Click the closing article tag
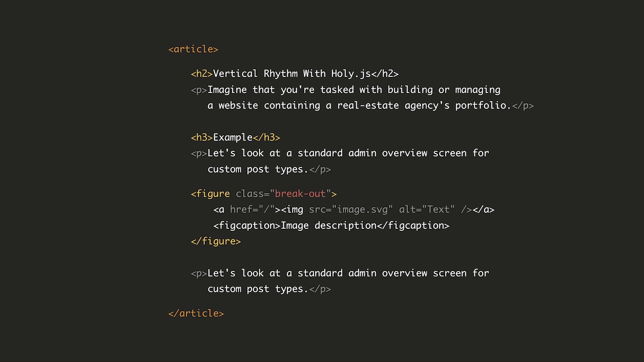 pos(196,313)
